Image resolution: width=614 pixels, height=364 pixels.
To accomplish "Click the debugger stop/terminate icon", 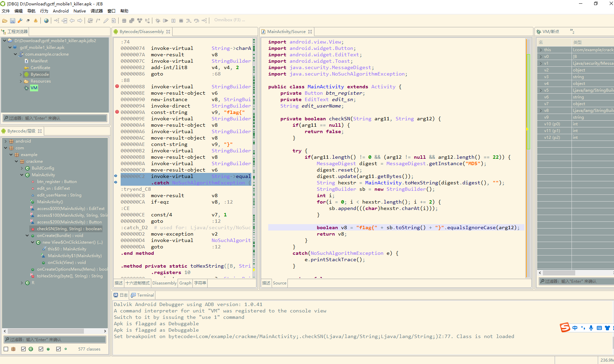I will (181, 21).
